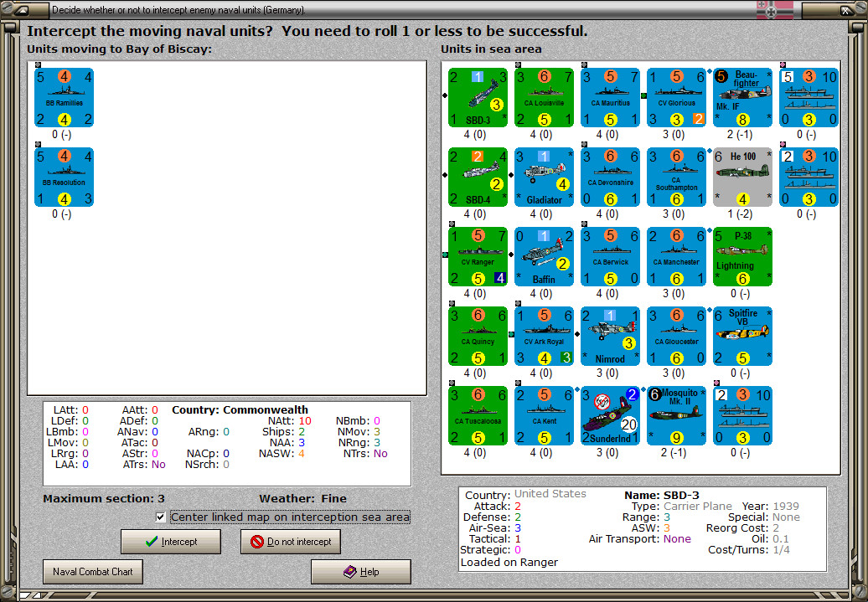
Task: Select the CA Southampton cruiser counter
Action: point(676,177)
